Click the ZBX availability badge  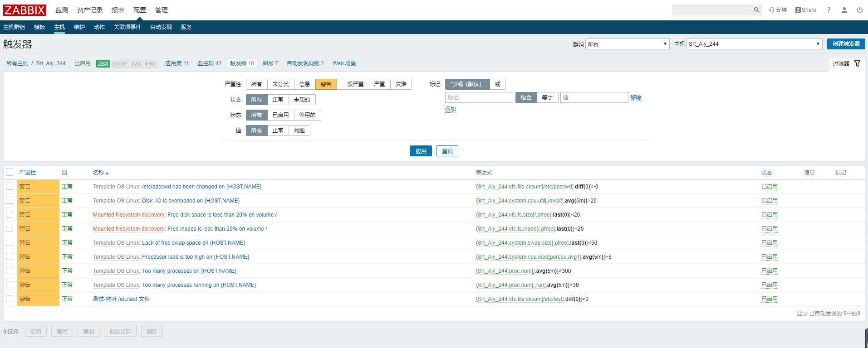[x=103, y=63]
